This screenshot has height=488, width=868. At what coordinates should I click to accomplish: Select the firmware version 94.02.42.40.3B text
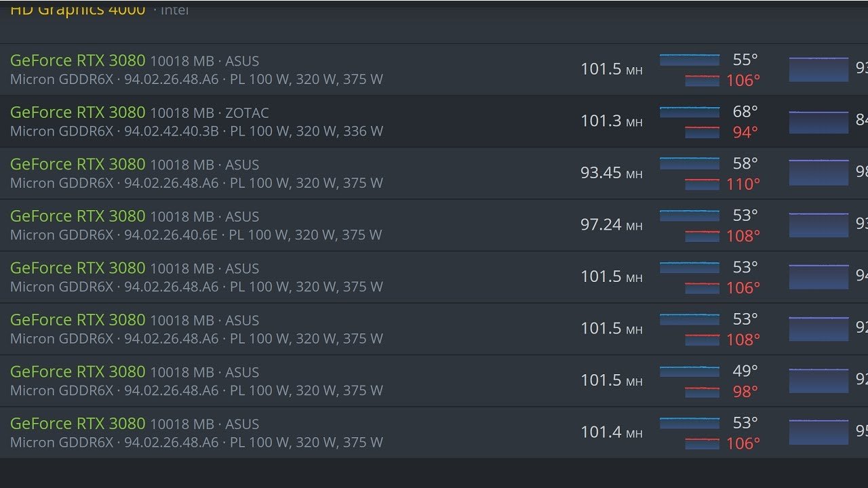[171, 131]
